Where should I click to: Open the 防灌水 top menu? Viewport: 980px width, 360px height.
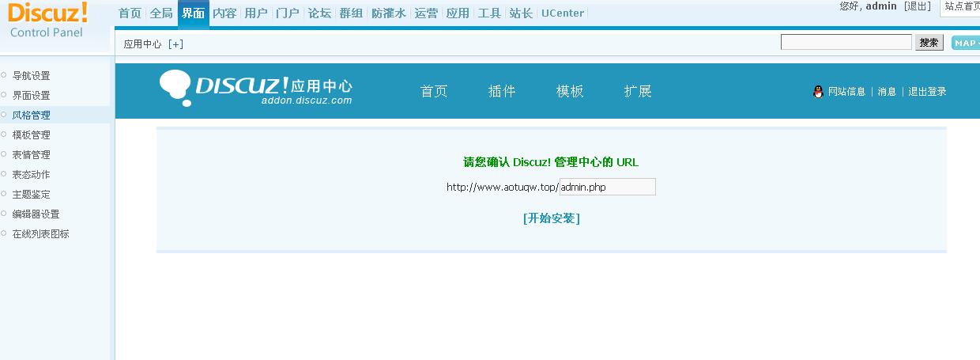click(x=388, y=13)
